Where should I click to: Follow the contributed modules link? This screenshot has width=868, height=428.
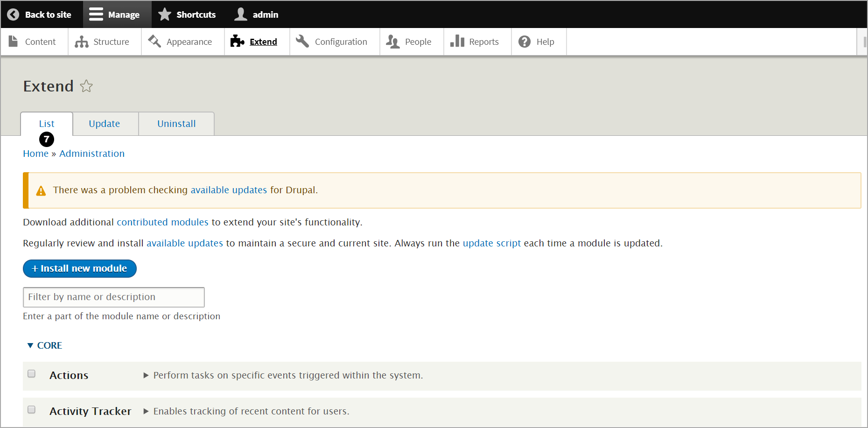(162, 222)
